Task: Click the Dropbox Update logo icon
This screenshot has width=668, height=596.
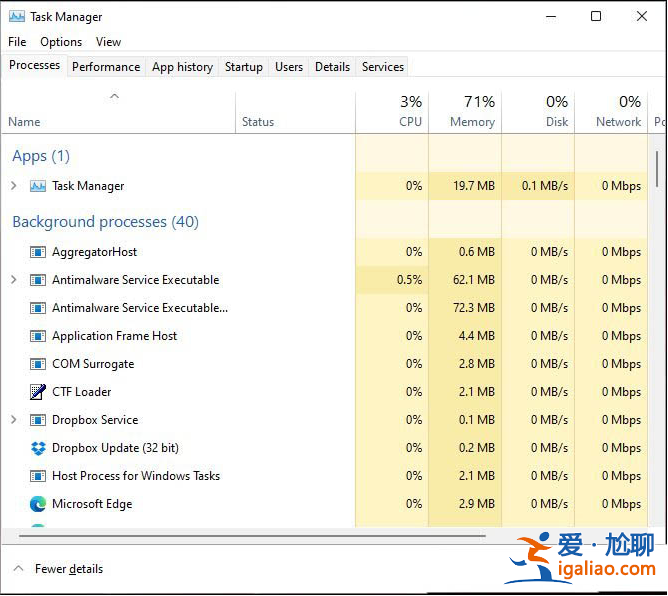Action: click(38, 448)
